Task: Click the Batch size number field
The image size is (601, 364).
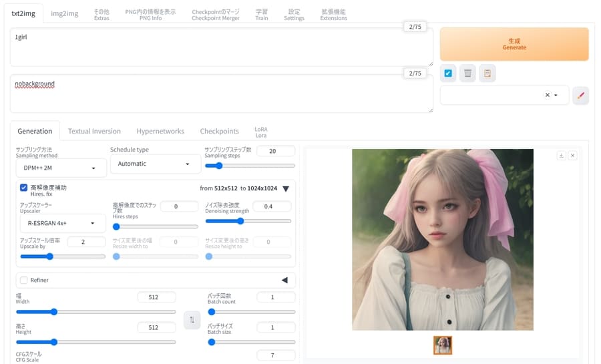Action: pyautogui.click(x=276, y=327)
